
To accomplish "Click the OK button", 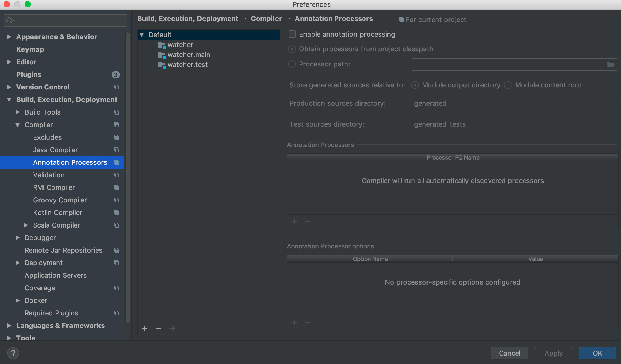I will (597, 353).
